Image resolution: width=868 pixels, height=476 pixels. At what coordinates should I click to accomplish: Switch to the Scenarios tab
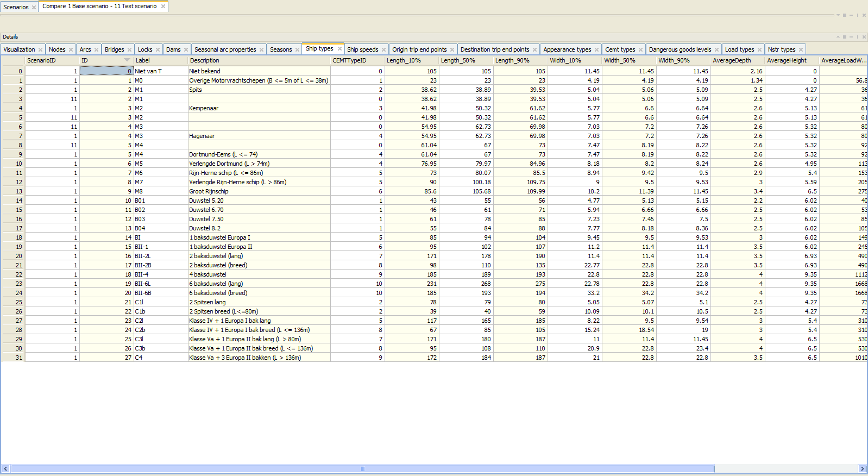(x=16, y=7)
